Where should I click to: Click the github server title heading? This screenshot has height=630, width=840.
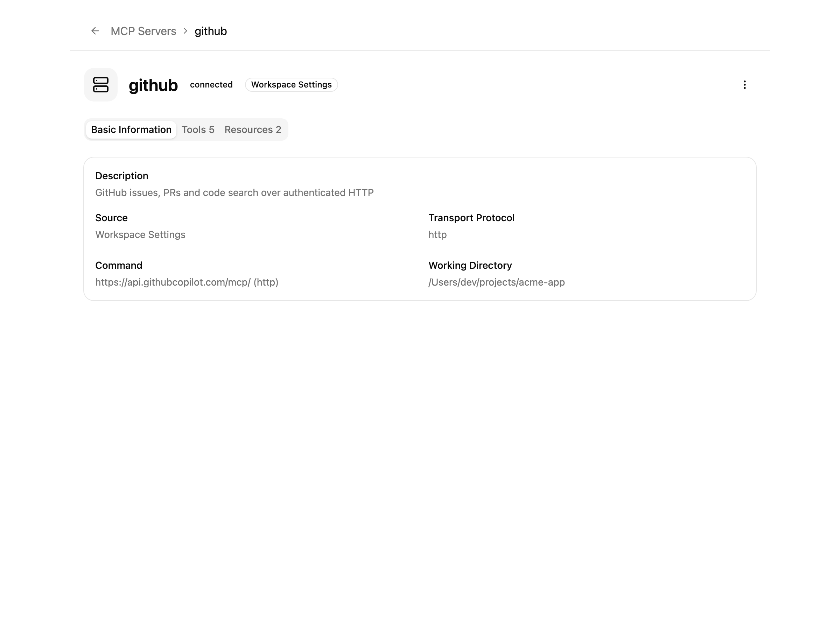(153, 85)
